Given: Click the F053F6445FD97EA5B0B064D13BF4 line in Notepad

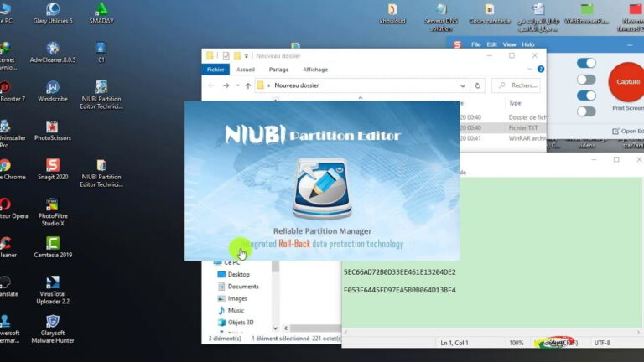Looking at the screenshot, I should click(x=399, y=290).
